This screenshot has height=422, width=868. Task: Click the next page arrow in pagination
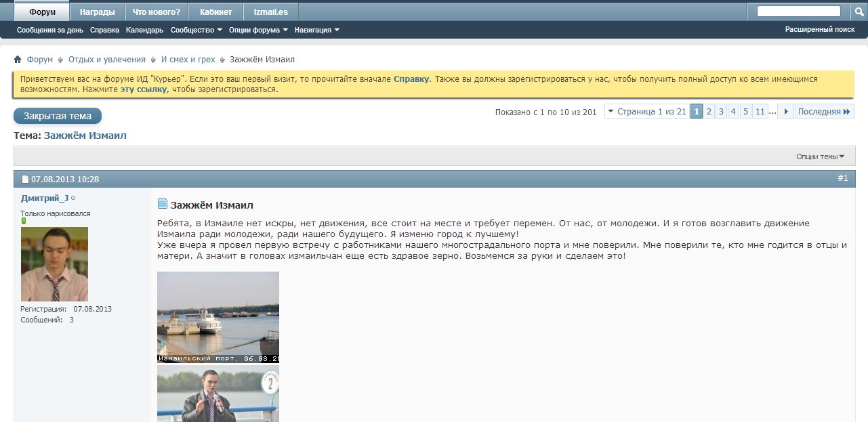pyautogui.click(x=785, y=112)
